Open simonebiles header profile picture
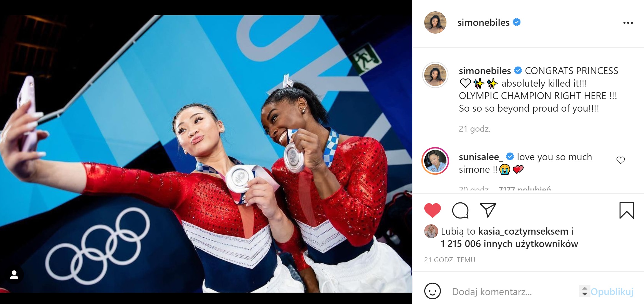The image size is (644, 304). 435,22
